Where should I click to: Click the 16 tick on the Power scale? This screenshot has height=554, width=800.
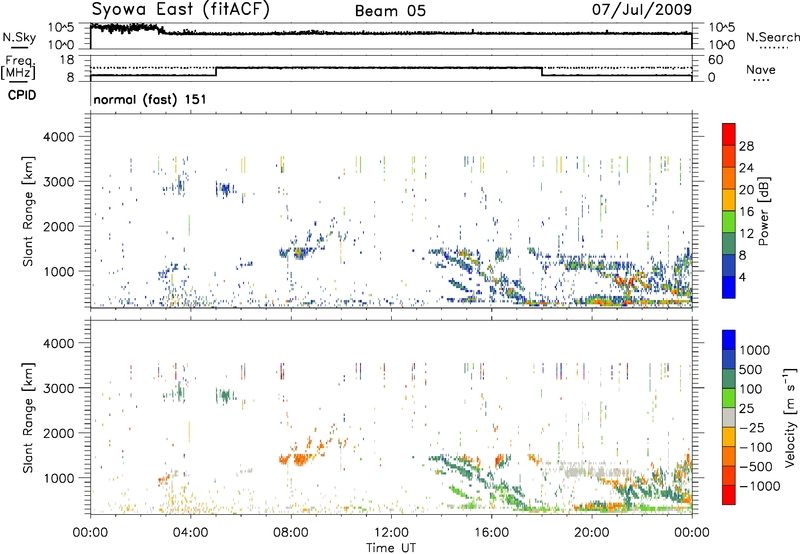coord(746,212)
